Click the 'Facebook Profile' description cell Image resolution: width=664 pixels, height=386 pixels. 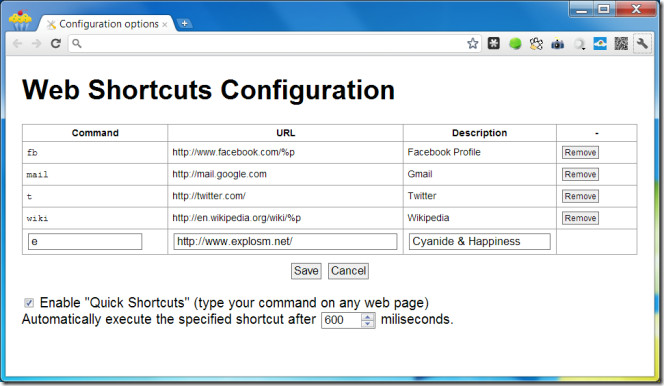(x=479, y=152)
